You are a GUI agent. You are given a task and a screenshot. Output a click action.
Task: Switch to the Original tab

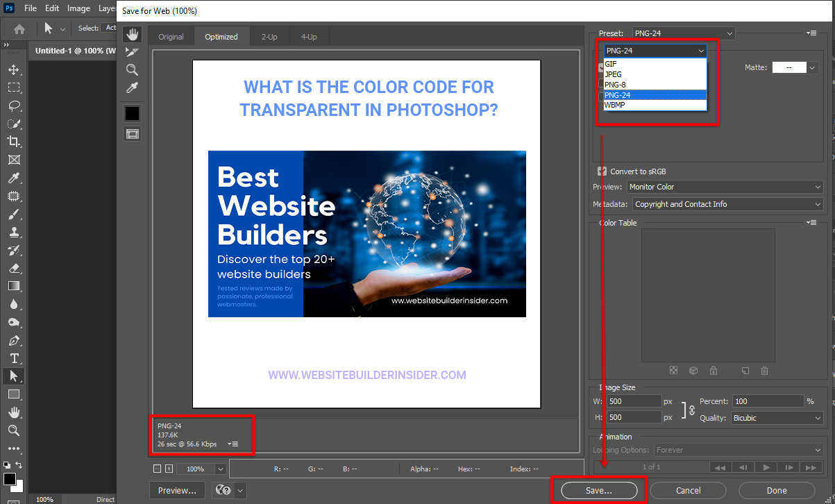point(171,37)
